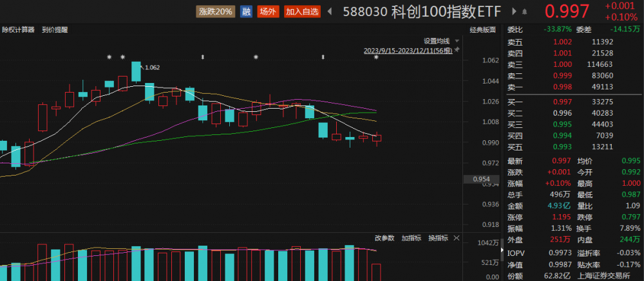Add stock via 加入自选 button
This screenshot has width=644, height=281.
click(302, 12)
